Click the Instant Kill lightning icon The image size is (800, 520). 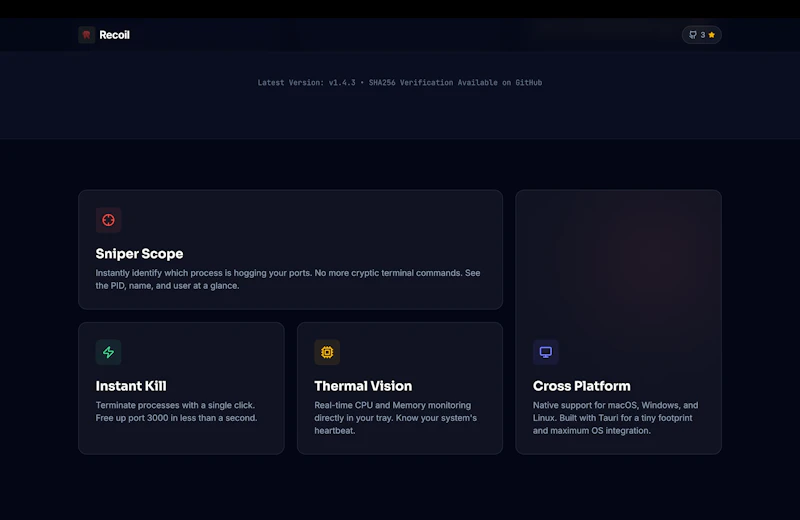coord(108,352)
